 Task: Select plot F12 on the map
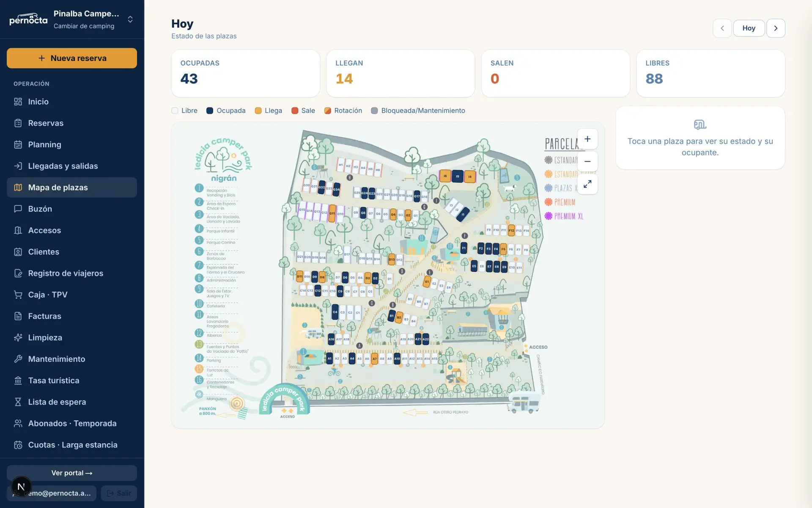511,230
